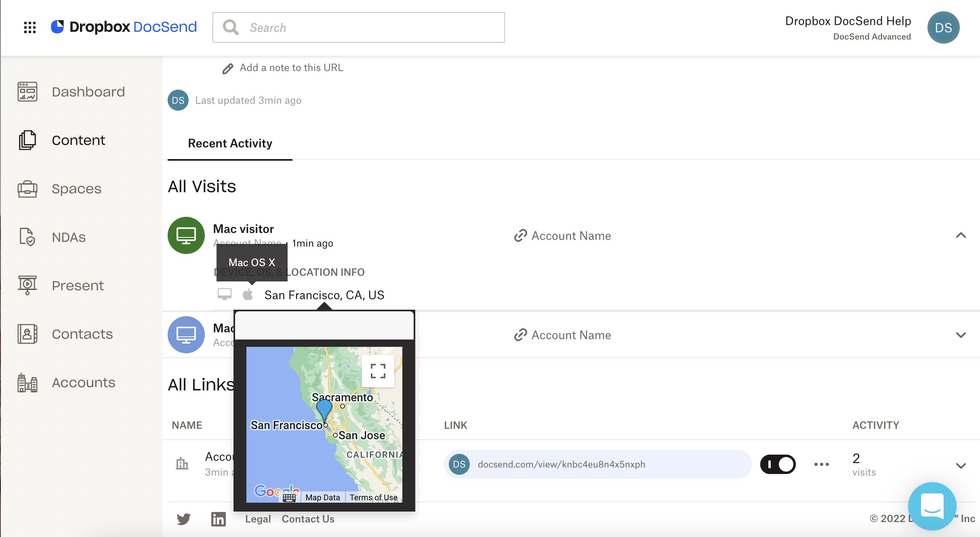Click the search magnifier icon
The image size is (980, 537).
(231, 27)
